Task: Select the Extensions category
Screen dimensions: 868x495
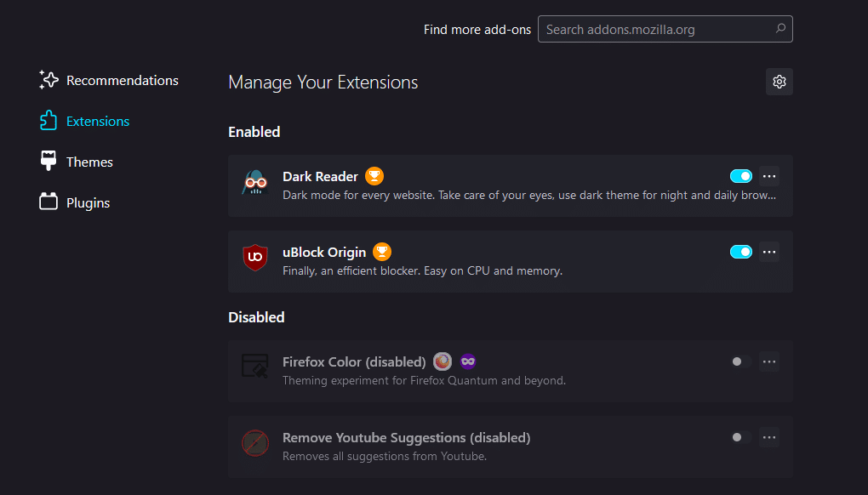Action: pos(98,121)
